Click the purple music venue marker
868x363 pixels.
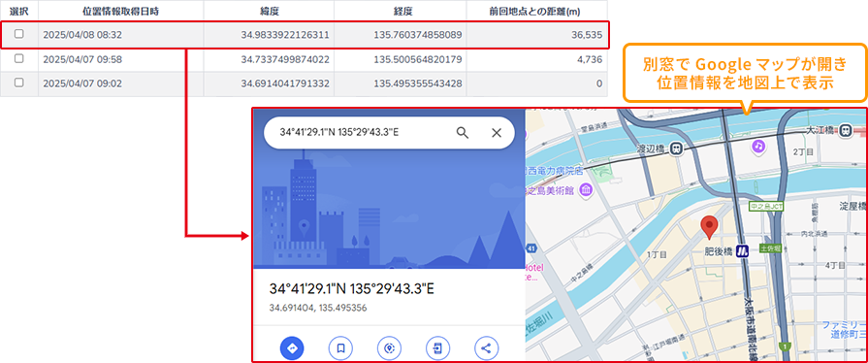click(757, 147)
